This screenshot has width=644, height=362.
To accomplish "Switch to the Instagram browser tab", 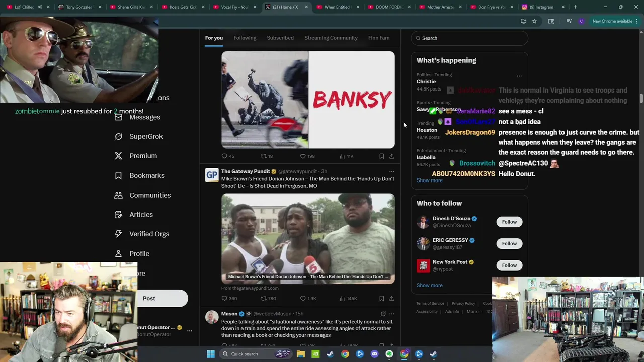I will click(543, 7).
